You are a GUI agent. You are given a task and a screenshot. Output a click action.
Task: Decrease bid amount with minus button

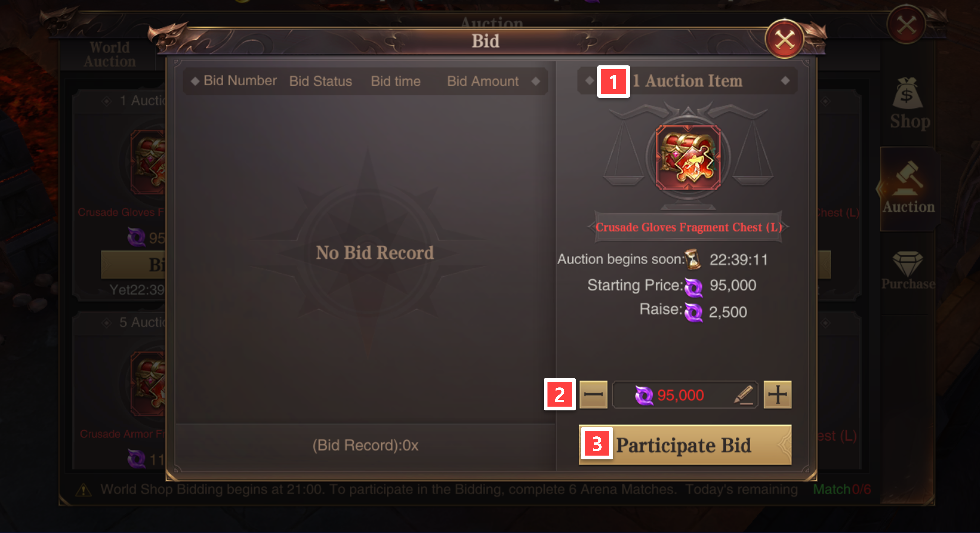(x=593, y=394)
